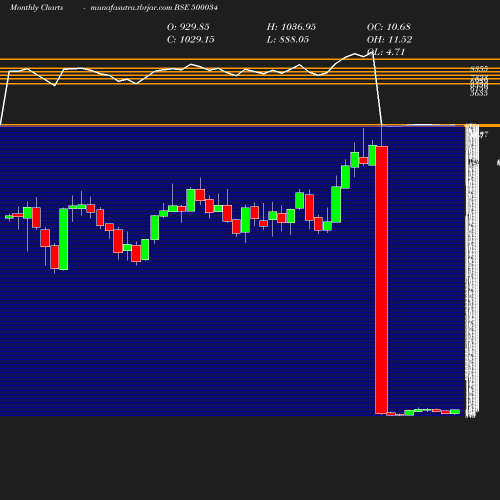This screenshot has width=500, height=500.
Task: Click the 'munafasutra.tbrjar.com BSE 500034' header text
Action: tap(154, 8)
